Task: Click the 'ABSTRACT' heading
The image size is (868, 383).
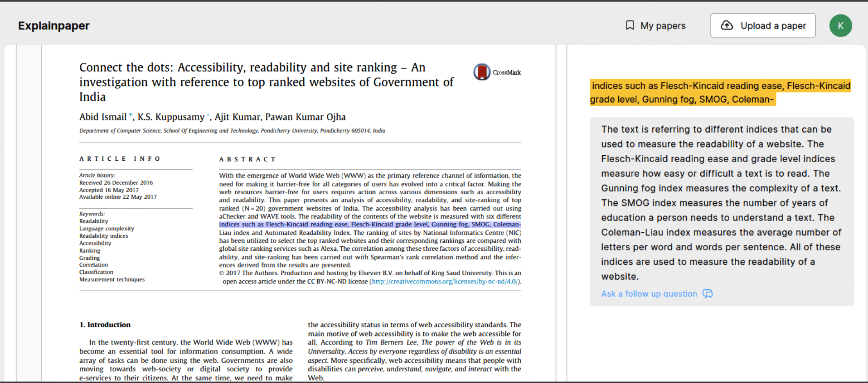Action: [x=247, y=159]
